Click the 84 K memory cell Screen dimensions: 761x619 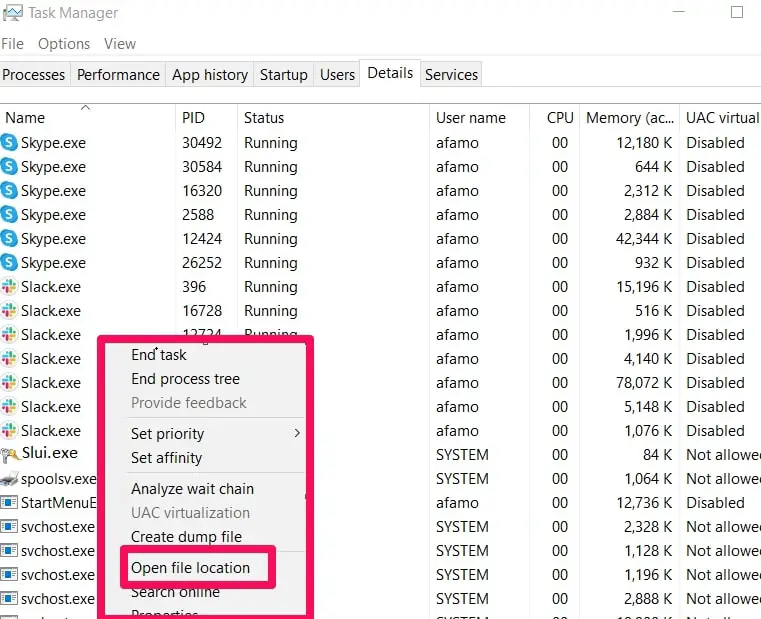(657, 455)
